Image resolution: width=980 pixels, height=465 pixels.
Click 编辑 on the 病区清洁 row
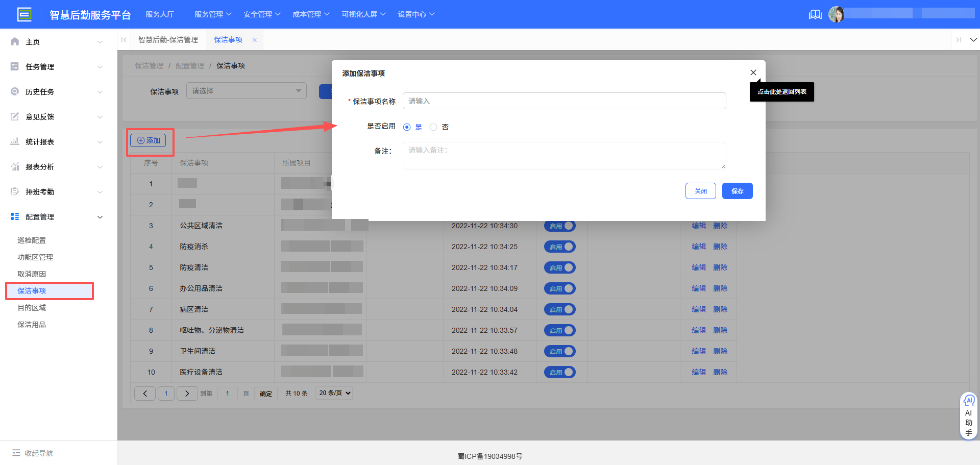(698, 309)
